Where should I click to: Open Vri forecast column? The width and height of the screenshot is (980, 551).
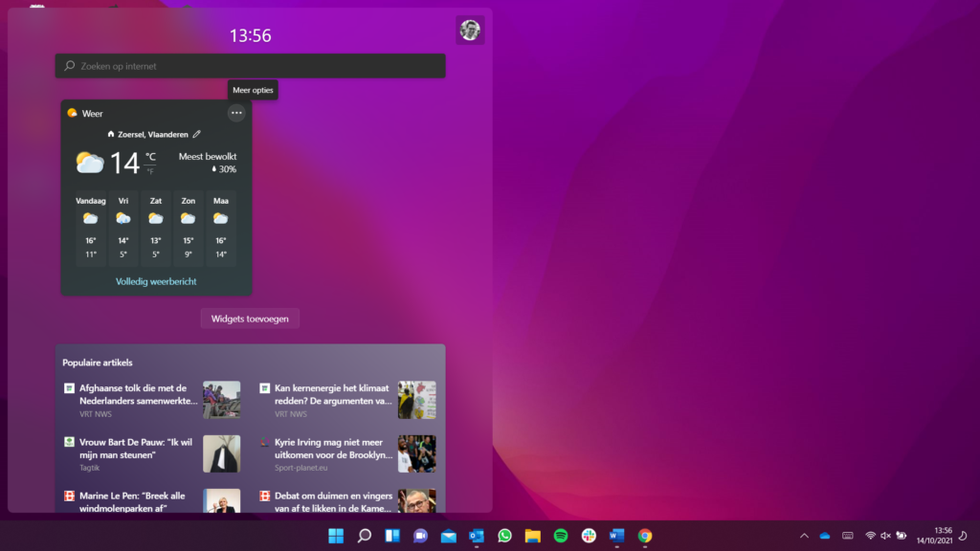pos(123,228)
